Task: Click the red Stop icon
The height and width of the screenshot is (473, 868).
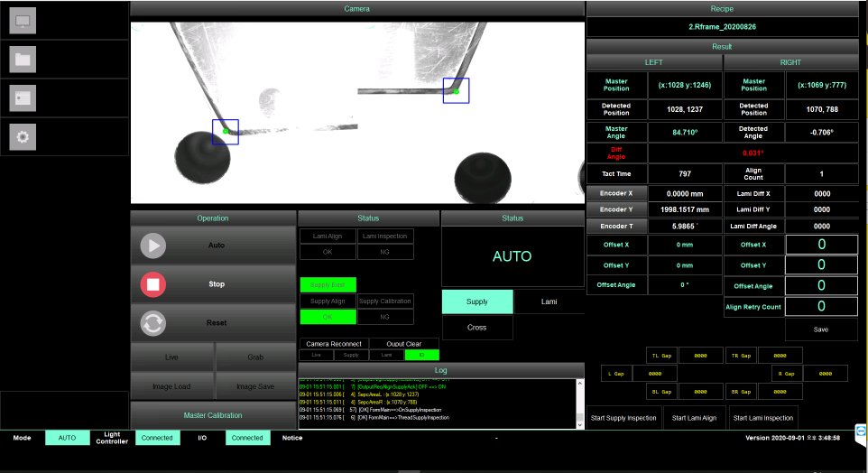Action: pos(152,284)
